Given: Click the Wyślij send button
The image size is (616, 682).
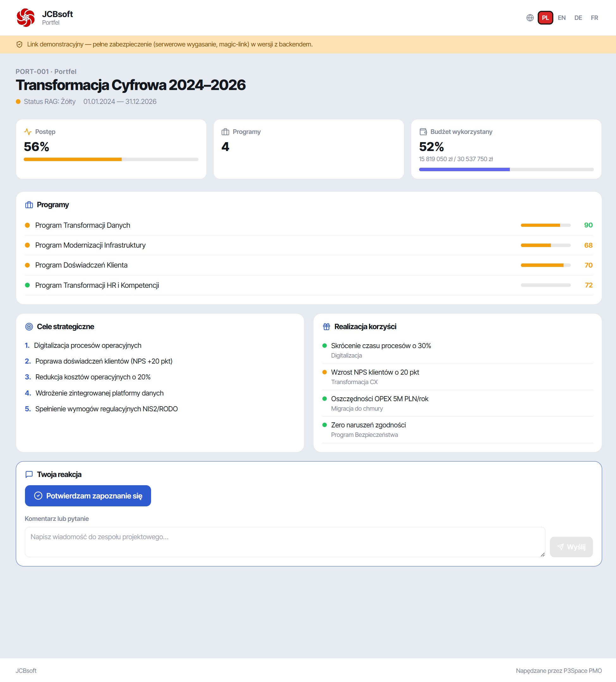Looking at the screenshot, I should [x=571, y=547].
